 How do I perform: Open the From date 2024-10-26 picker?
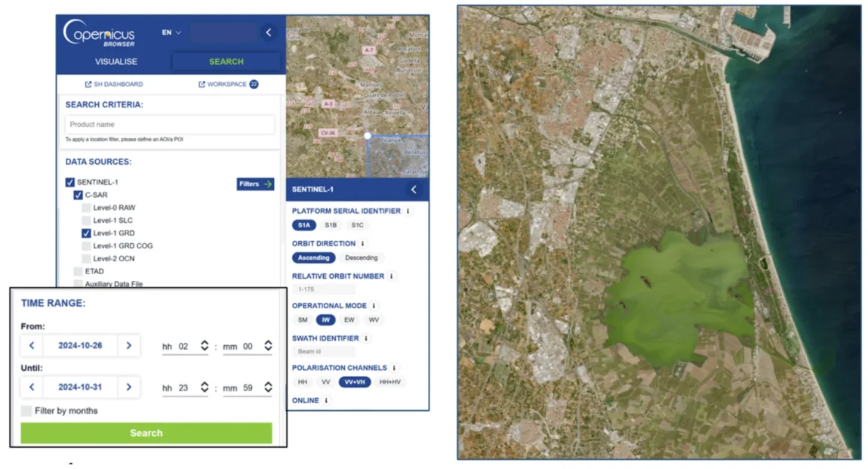point(80,346)
